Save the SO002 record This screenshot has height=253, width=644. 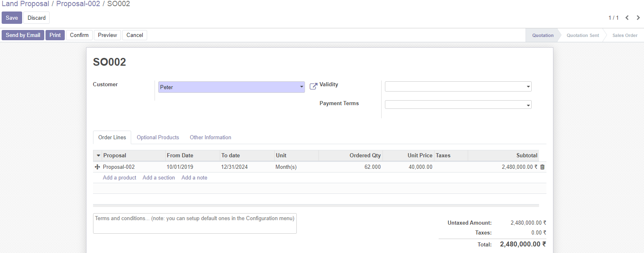(x=12, y=18)
